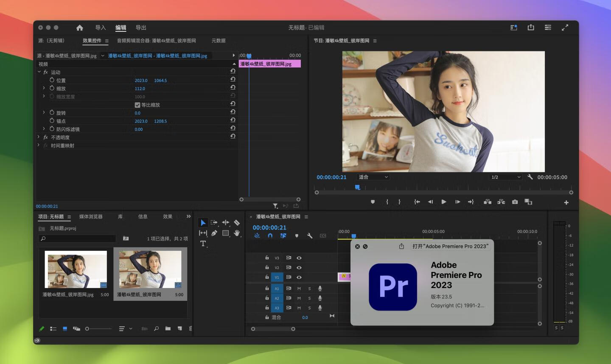This screenshot has width=611, height=364.
Task: Select the Slip tool
Action: pos(203,233)
